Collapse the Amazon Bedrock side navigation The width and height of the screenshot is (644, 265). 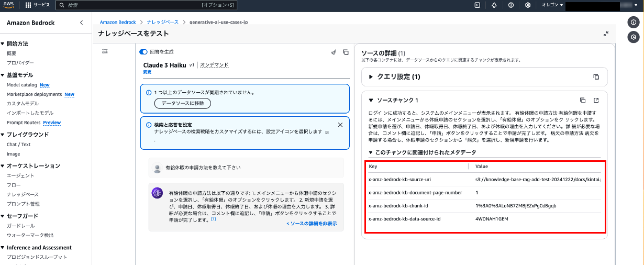[81, 23]
